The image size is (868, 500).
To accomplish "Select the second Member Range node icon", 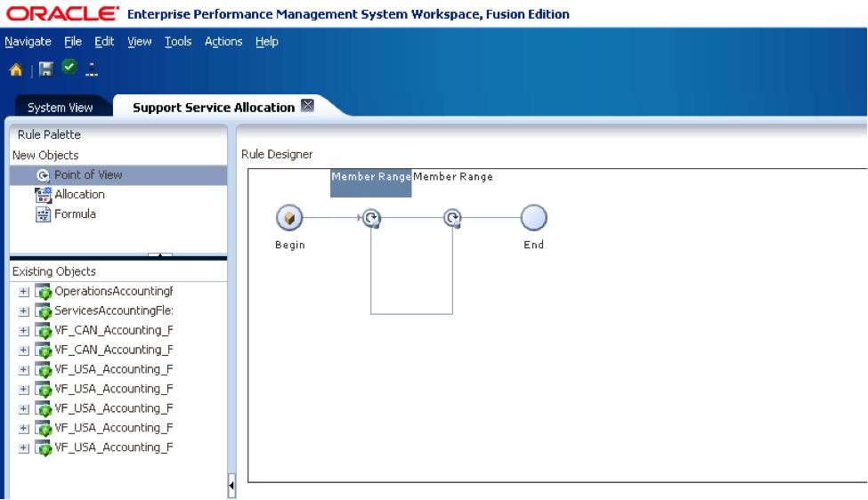I will click(453, 218).
